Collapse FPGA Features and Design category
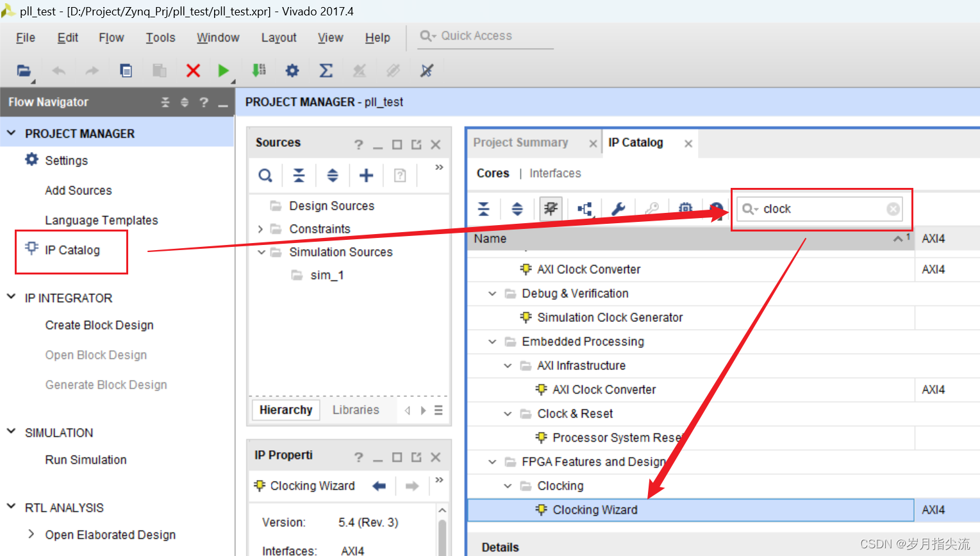Image resolution: width=980 pixels, height=556 pixels. (x=492, y=462)
